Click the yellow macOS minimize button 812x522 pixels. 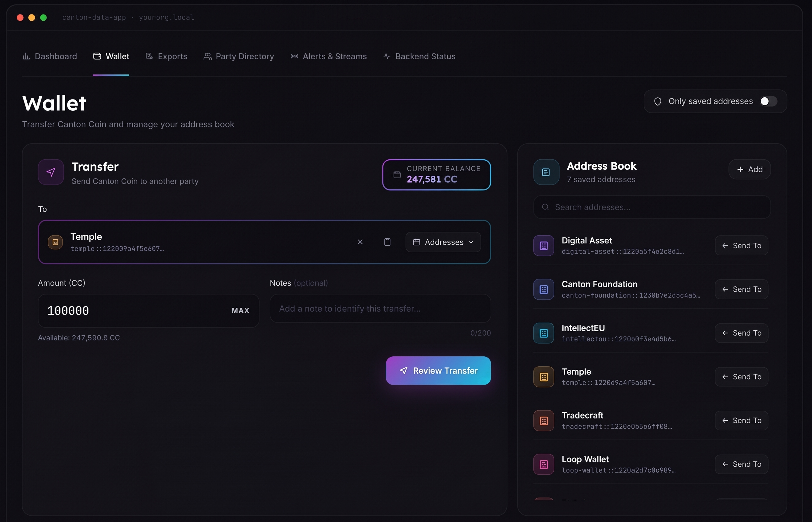pyautogui.click(x=31, y=18)
